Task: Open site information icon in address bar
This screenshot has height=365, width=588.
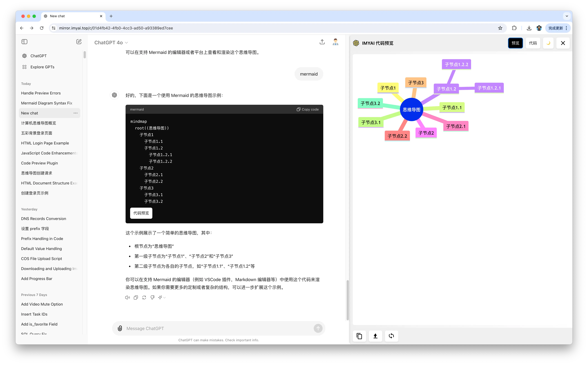Action: pyautogui.click(x=54, y=28)
